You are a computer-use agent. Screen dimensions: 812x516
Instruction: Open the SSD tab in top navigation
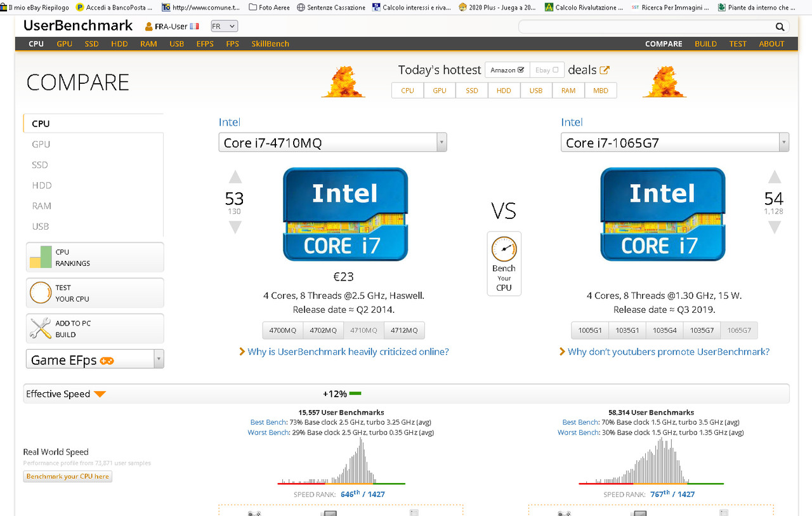92,44
